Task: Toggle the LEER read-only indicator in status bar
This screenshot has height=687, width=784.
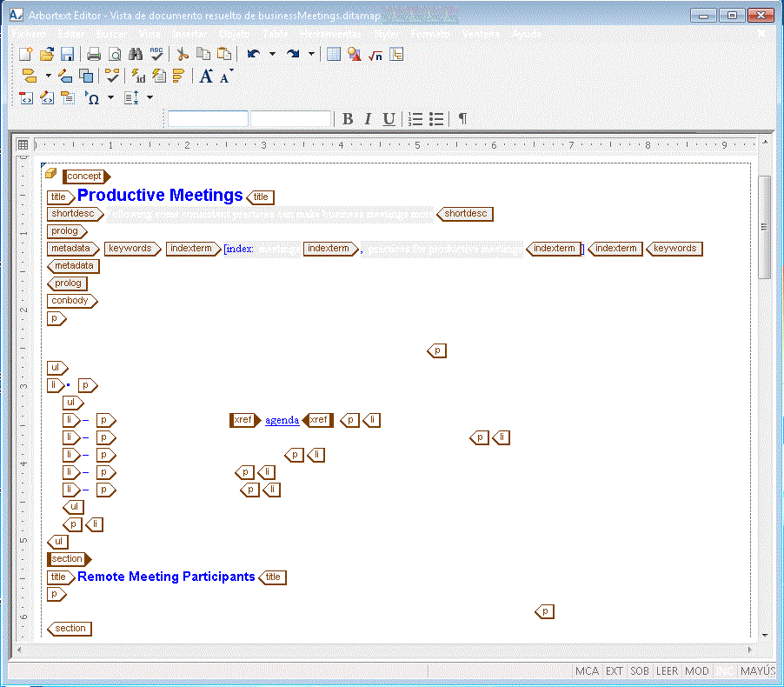Action: point(667,671)
